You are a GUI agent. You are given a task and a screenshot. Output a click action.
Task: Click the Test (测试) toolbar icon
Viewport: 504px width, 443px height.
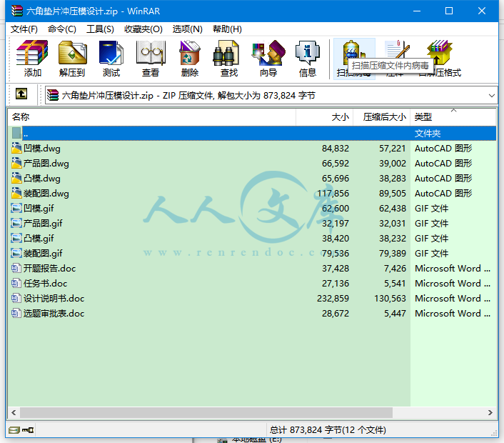[111, 52]
